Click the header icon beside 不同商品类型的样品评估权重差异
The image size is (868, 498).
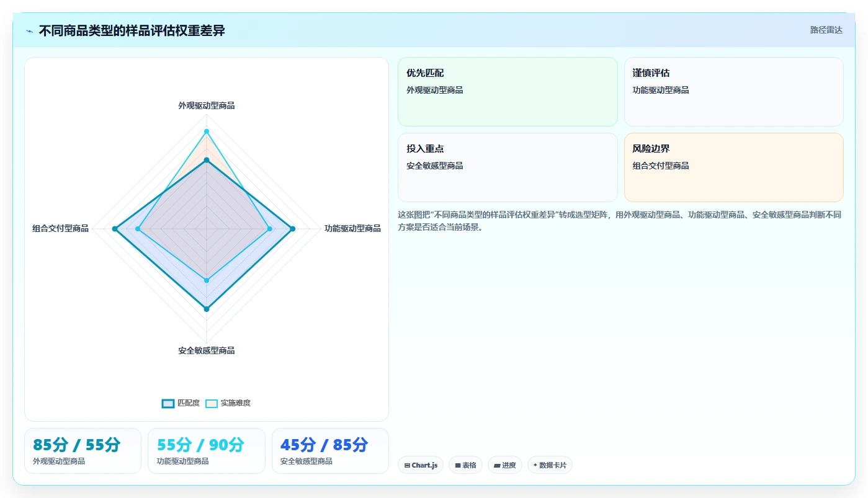coord(30,31)
